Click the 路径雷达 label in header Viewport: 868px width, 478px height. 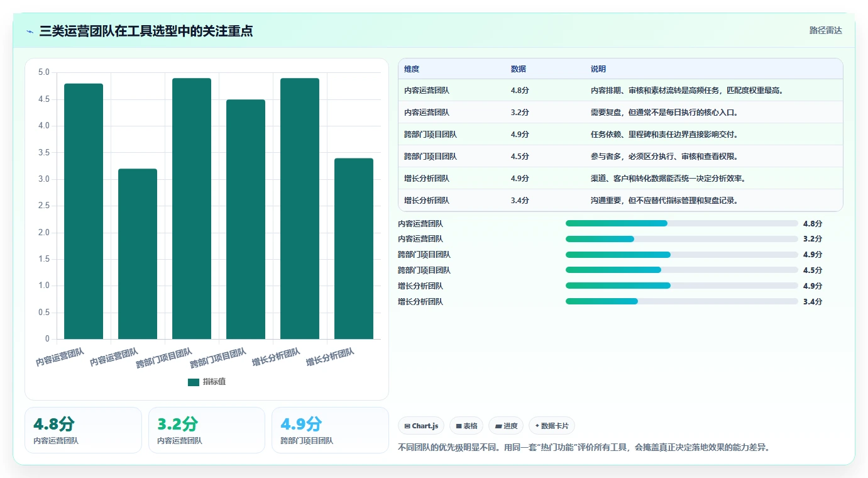825,30
